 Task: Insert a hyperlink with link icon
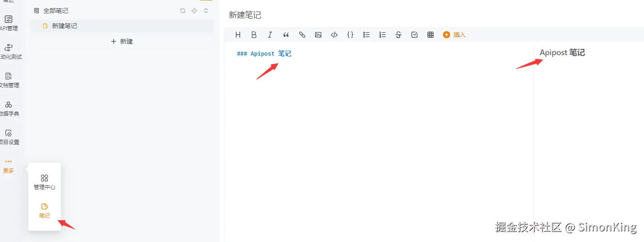(302, 35)
